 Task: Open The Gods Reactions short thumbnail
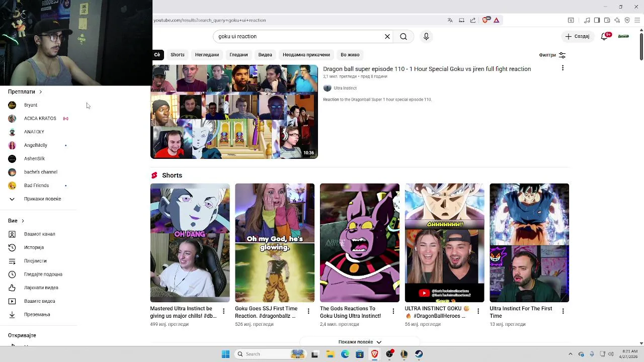tap(360, 243)
